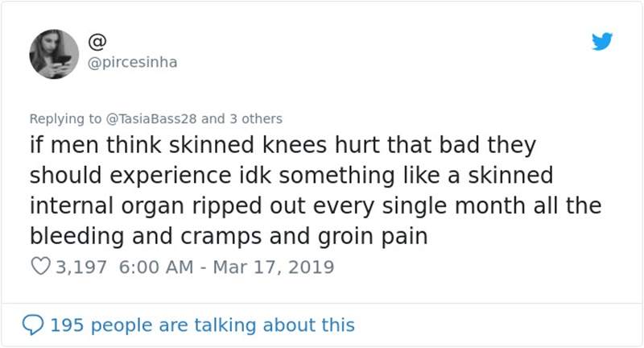Open "195 people are talking about this"

click(x=202, y=325)
